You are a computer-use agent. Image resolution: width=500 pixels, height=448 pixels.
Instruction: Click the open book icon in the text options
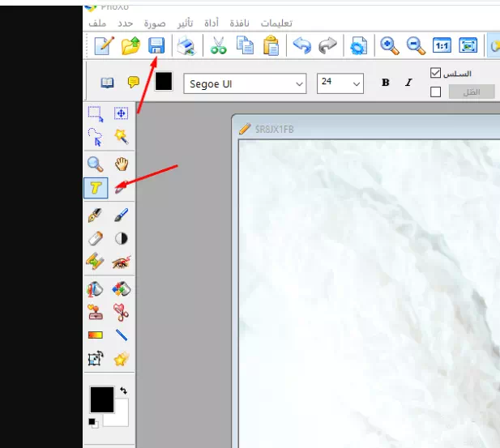[x=107, y=83]
